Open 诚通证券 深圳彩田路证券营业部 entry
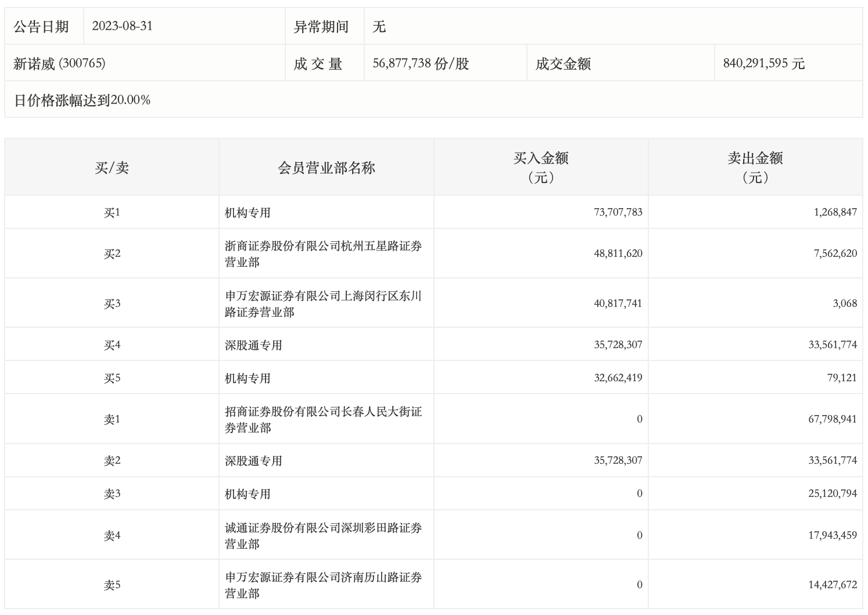The height and width of the screenshot is (615, 868). [x=323, y=536]
